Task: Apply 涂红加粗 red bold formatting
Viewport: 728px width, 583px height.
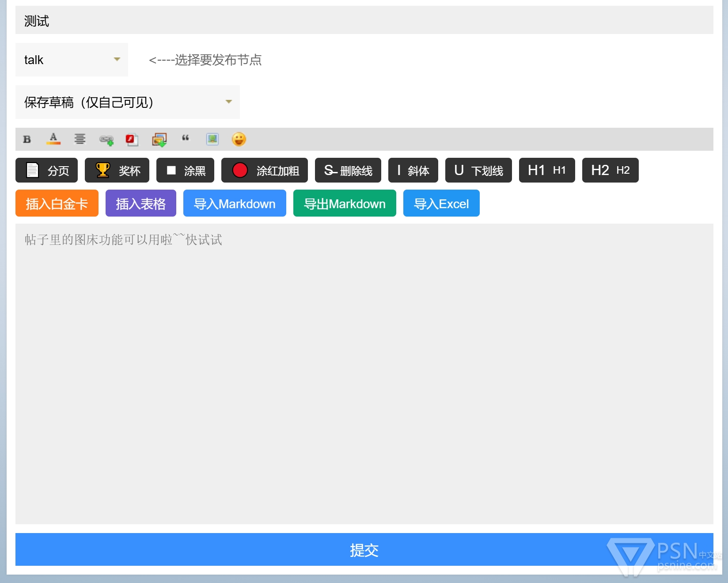Action: pos(264,170)
